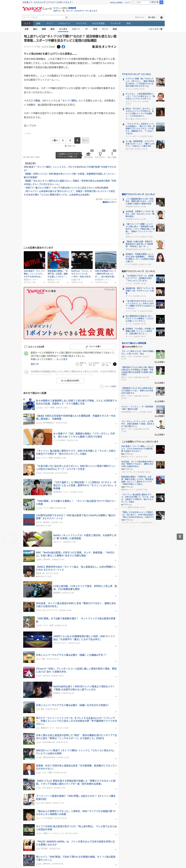Open the ログイン link
Viewport: 186px width, 868px height.
(57, 11)
